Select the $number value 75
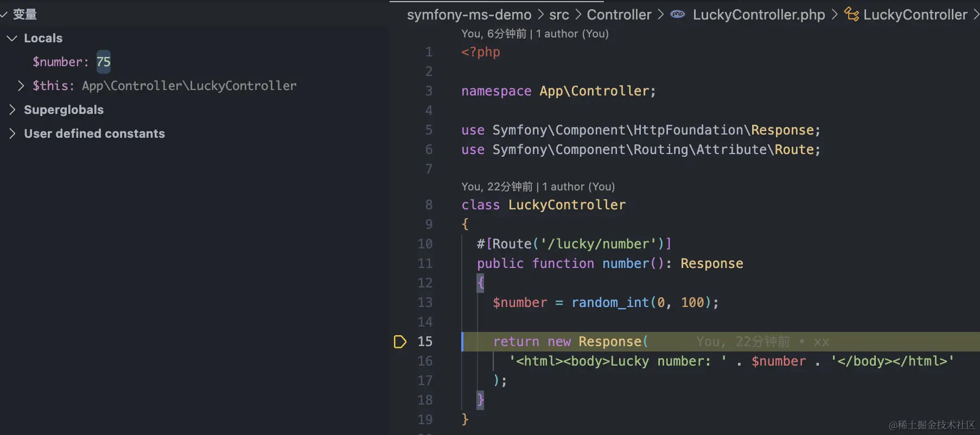This screenshot has height=435, width=980. coord(104,62)
